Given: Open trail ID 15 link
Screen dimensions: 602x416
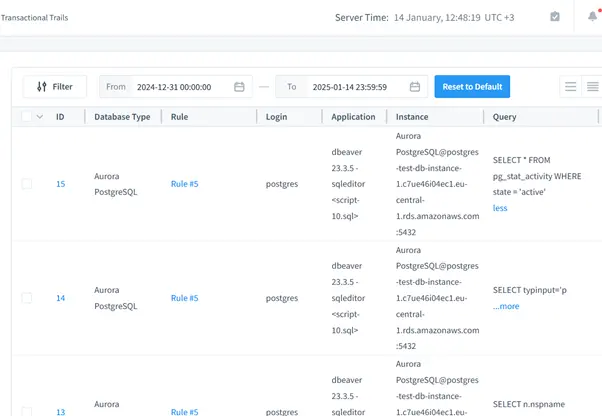Looking at the screenshot, I should [61, 184].
